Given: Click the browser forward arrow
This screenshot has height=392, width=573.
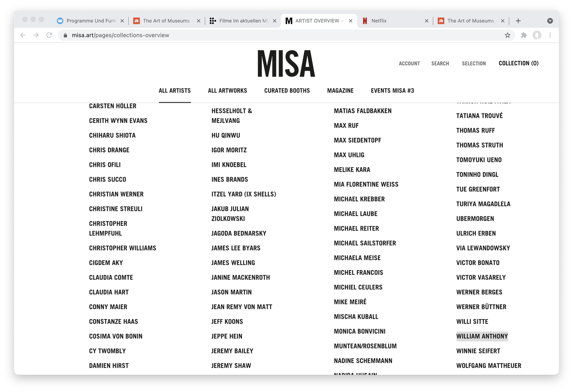Looking at the screenshot, I should [36, 35].
